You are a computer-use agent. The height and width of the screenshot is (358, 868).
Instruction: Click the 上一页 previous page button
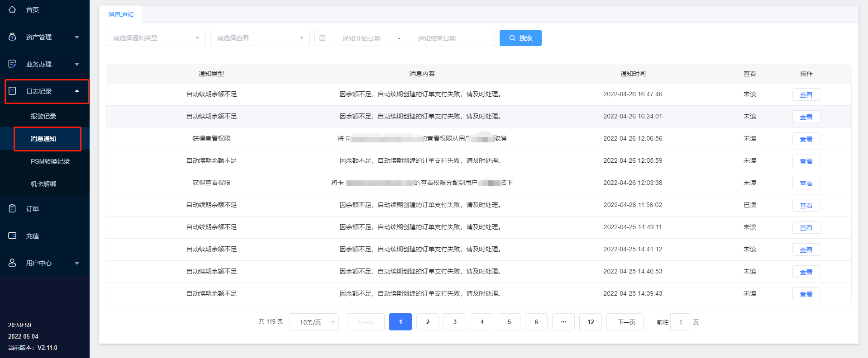point(366,322)
